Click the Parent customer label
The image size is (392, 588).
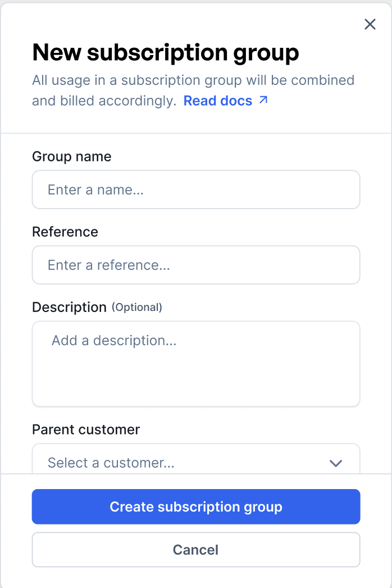pos(85,429)
